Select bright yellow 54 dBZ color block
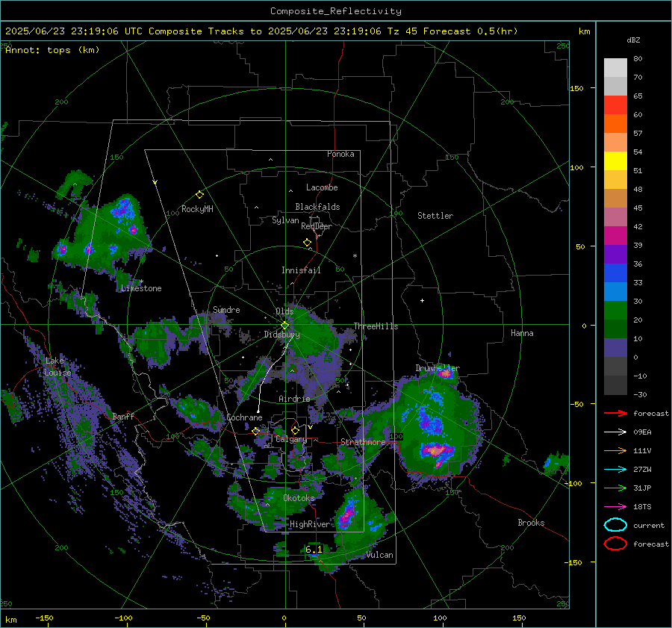672x628 pixels. (615, 161)
